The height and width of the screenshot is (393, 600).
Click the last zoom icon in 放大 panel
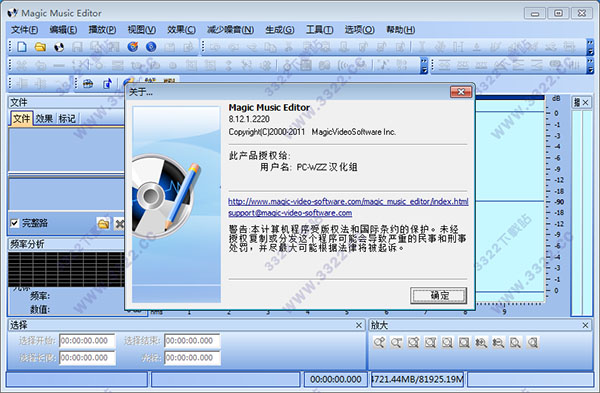[x=533, y=342]
